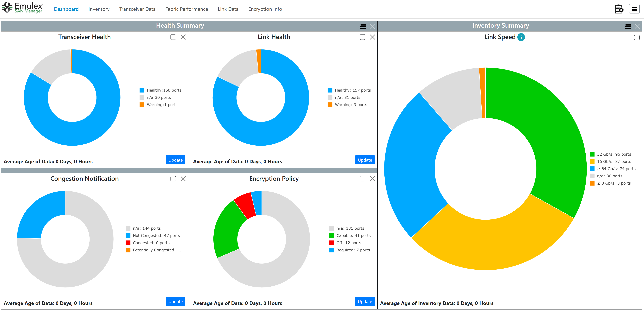This screenshot has height=311, width=644.
Task: Close the Transceiver Health chart
Action: [x=183, y=37]
